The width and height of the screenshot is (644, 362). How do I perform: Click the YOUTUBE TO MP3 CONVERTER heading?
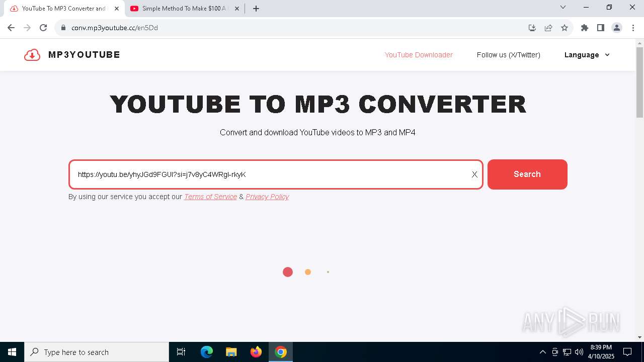318,104
